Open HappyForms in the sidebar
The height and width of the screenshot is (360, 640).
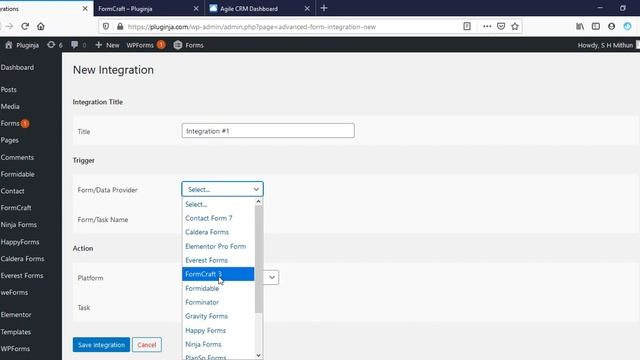20,242
